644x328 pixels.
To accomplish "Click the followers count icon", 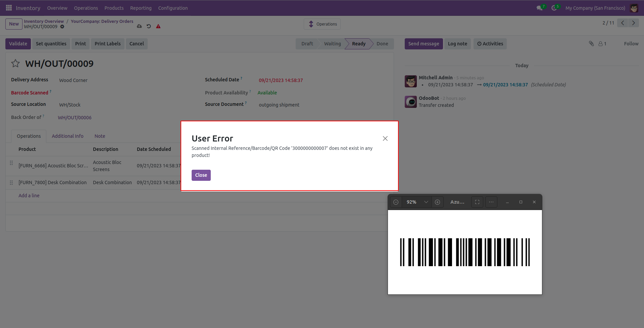I will click(x=602, y=44).
